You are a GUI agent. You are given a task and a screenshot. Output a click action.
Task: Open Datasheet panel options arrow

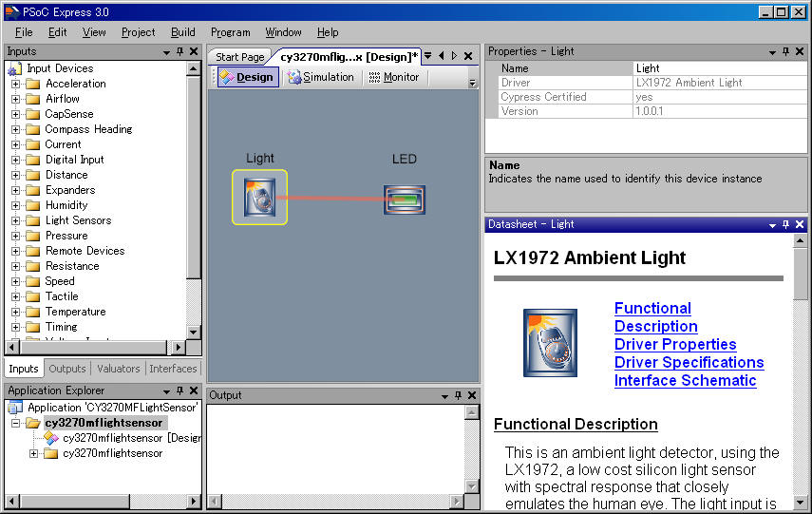[x=772, y=225]
